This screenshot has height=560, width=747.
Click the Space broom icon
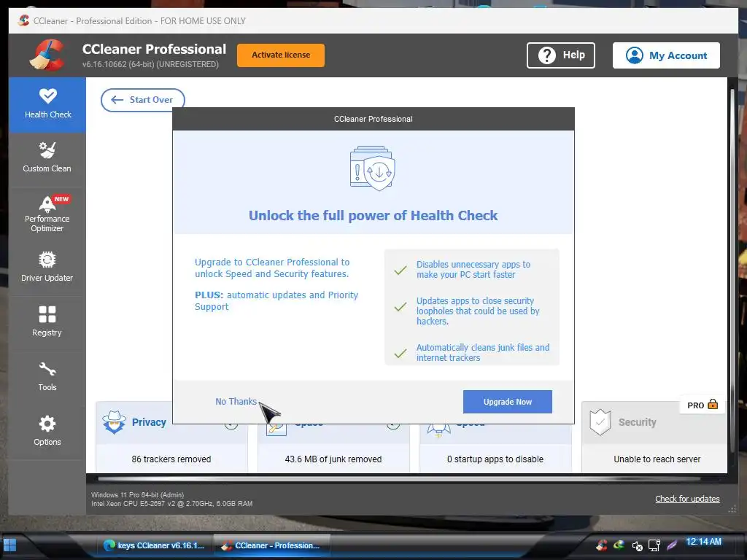(x=276, y=428)
